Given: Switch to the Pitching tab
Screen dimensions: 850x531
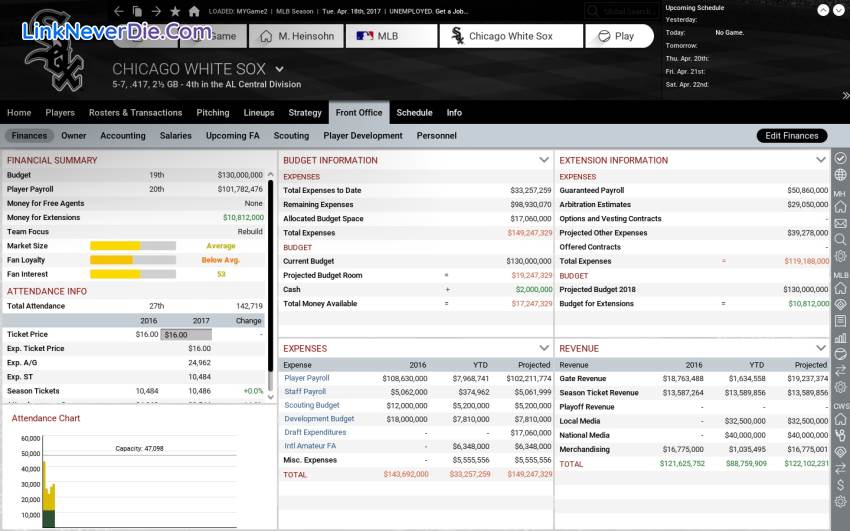Looking at the screenshot, I should coord(213,113).
